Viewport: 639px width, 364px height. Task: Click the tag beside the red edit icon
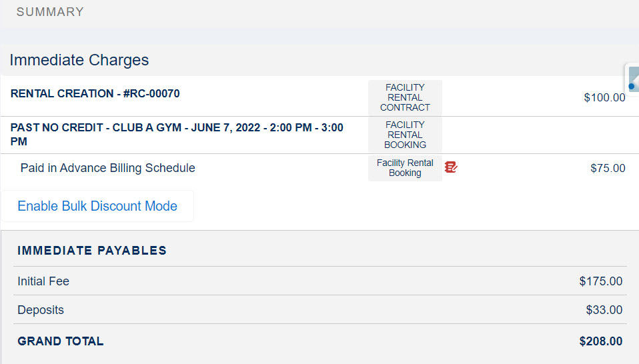click(405, 168)
